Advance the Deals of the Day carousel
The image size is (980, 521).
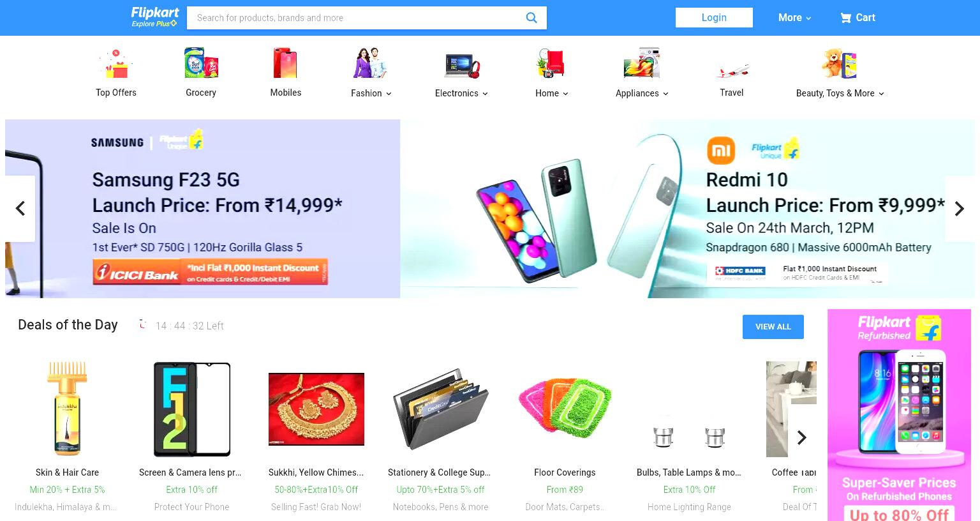tap(802, 437)
